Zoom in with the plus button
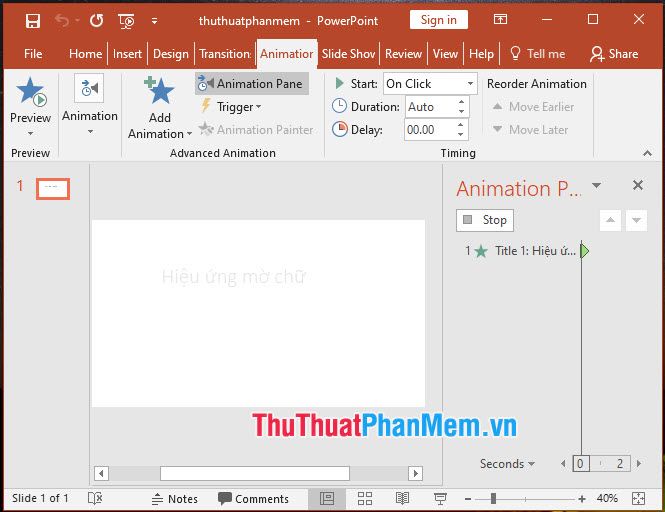 click(582, 499)
